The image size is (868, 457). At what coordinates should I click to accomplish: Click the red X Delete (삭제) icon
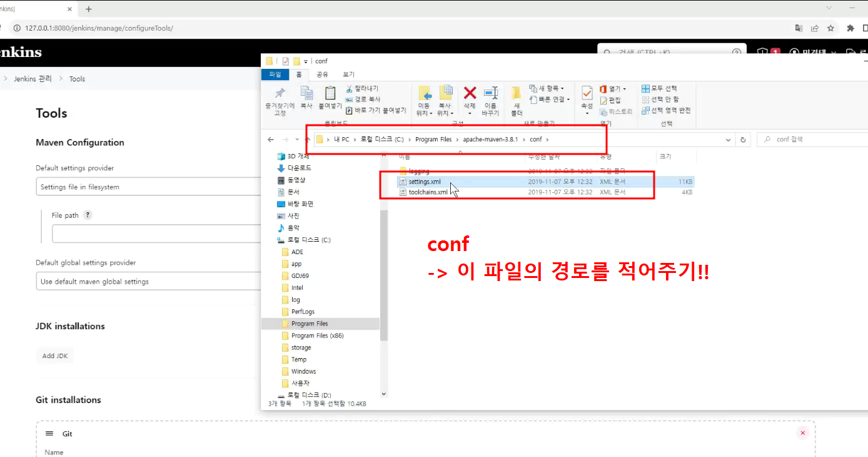coord(470,93)
